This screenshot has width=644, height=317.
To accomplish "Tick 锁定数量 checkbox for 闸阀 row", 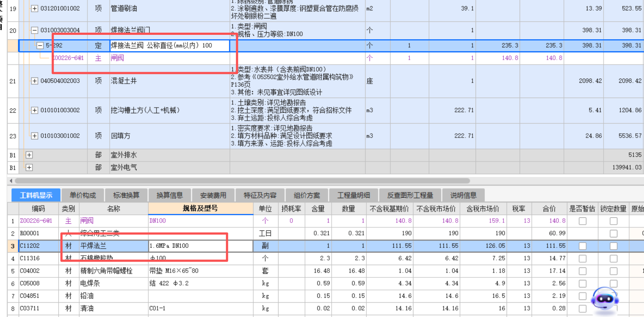I will tap(614, 221).
